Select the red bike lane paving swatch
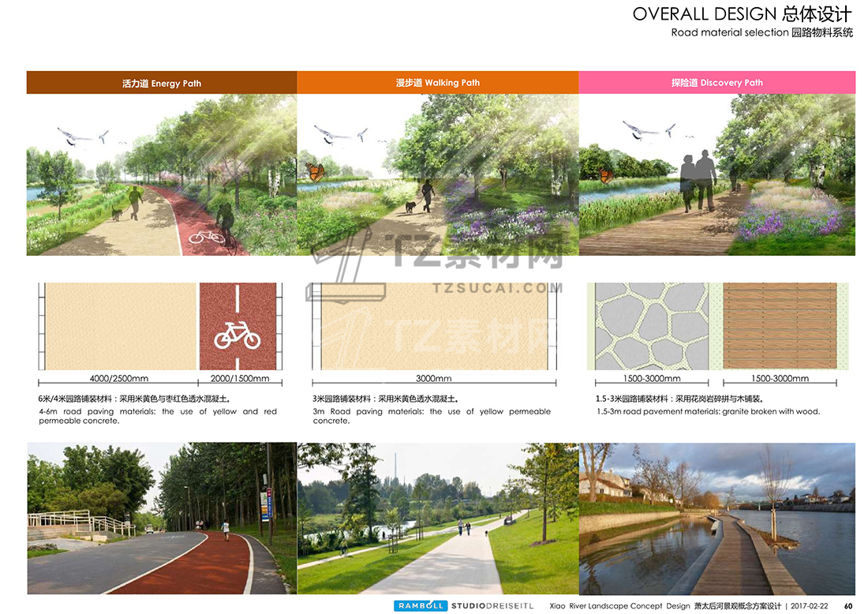868x614 pixels. pos(238,326)
